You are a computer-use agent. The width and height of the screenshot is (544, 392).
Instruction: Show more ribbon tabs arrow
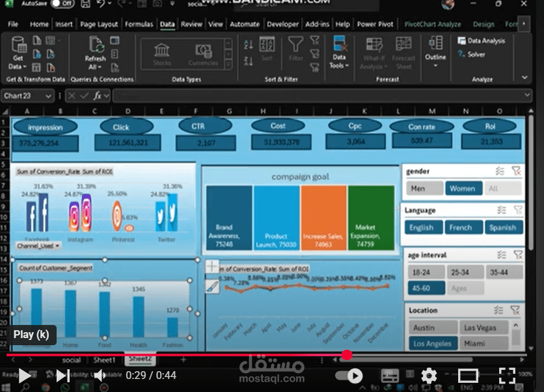(524, 24)
